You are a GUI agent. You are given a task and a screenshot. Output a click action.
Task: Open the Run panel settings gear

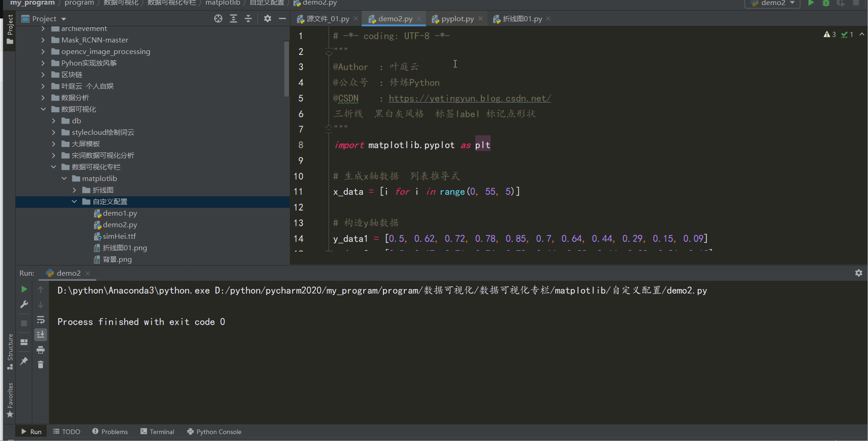[x=858, y=273]
